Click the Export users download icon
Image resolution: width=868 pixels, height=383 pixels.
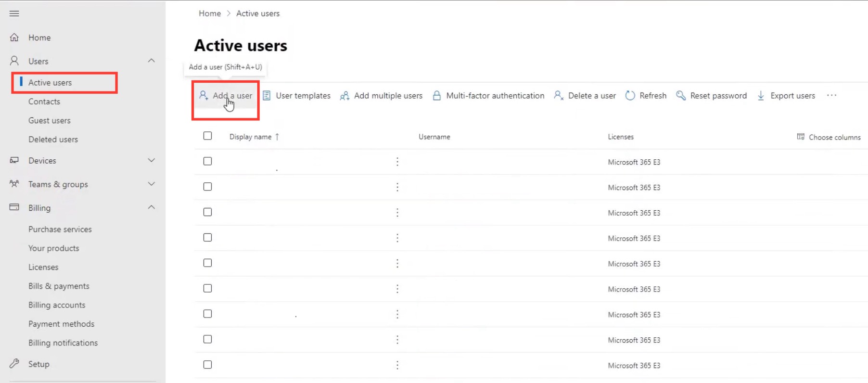tap(761, 95)
